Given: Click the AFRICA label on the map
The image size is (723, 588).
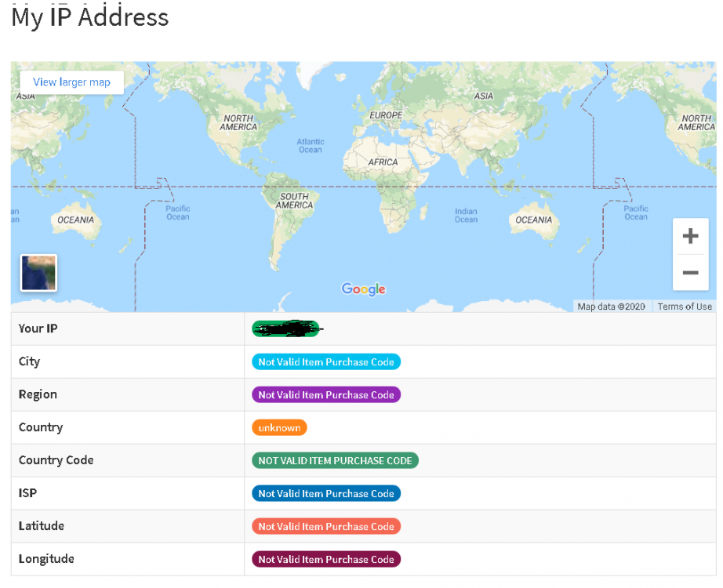Looking at the screenshot, I should (383, 162).
